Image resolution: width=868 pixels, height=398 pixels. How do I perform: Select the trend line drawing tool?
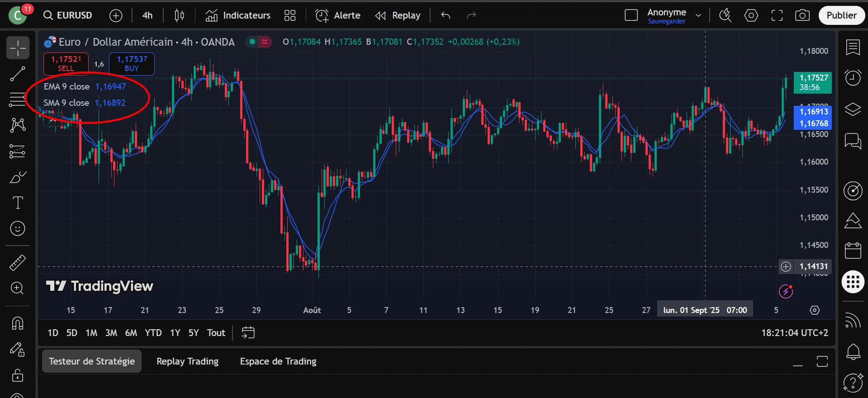tap(18, 74)
